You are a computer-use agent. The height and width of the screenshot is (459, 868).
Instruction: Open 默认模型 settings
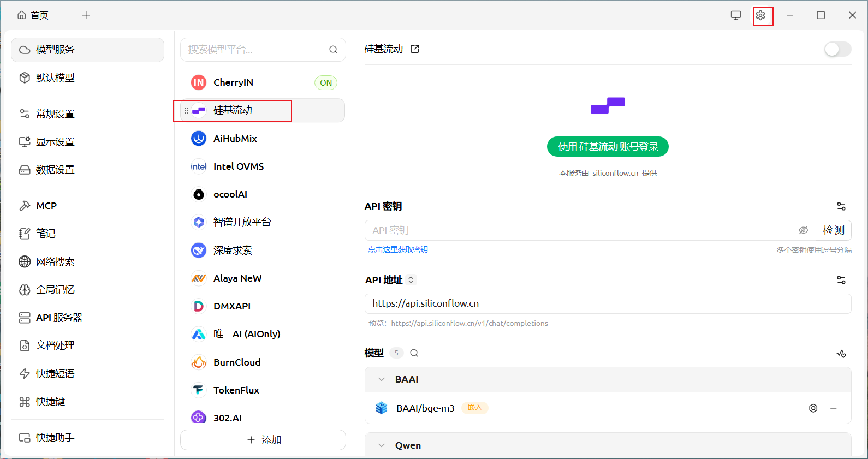pos(87,78)
